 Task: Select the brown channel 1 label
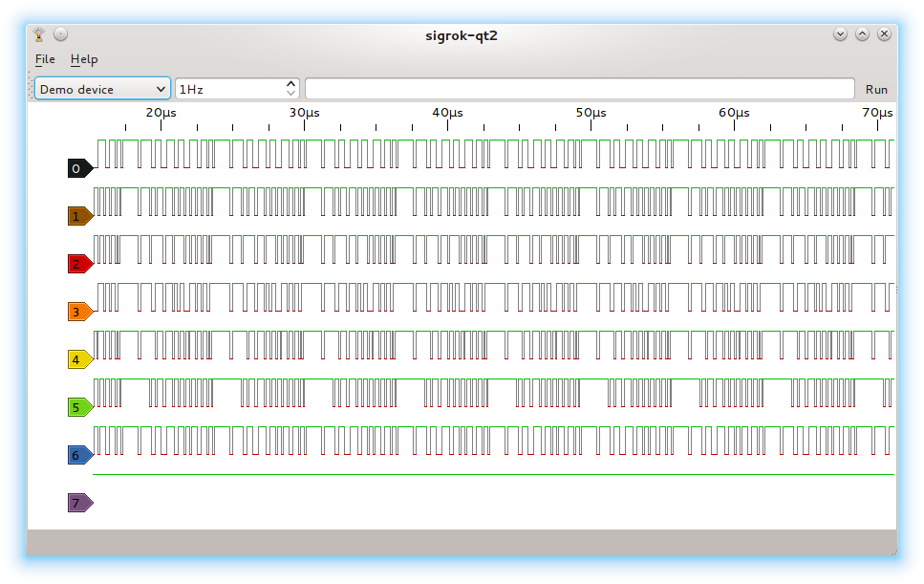pos(78,217)
